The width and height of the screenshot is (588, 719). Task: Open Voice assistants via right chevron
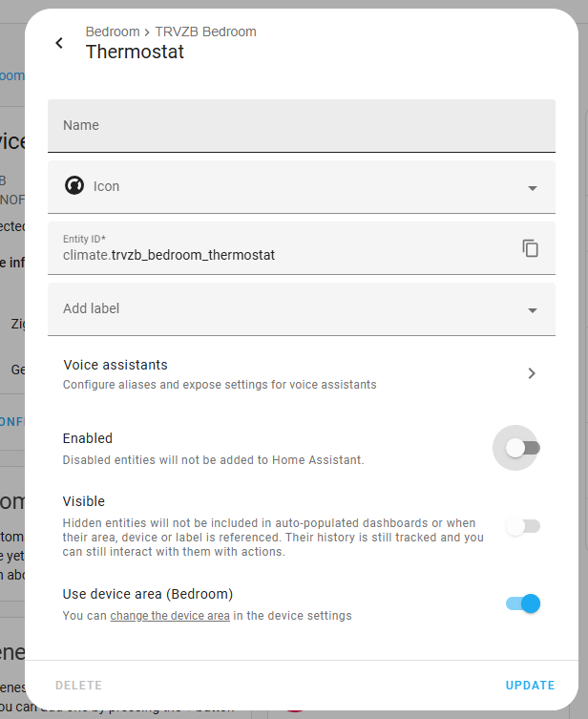click(532, 373)
